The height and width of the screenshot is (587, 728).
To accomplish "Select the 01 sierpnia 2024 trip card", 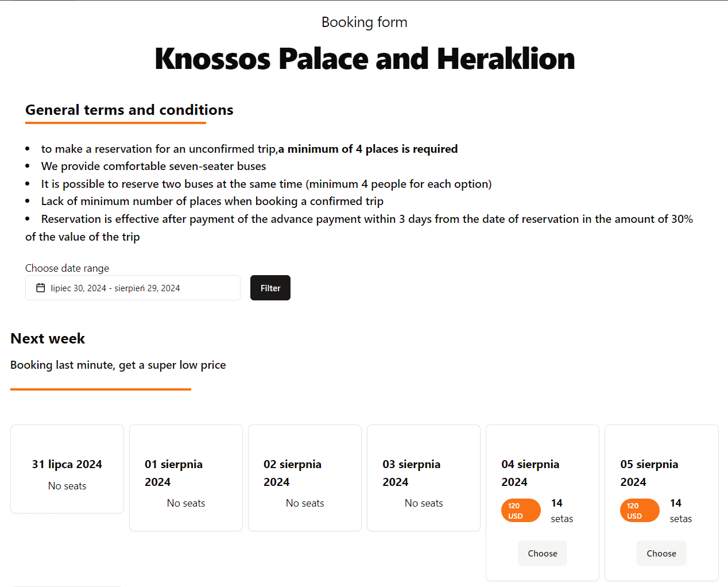I will click(186, 477).
